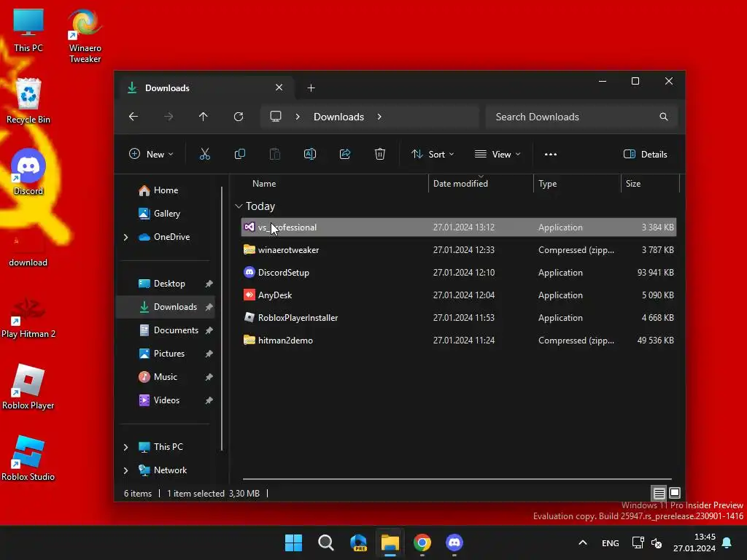Open taskbar Search

click(x=326, y=542)
